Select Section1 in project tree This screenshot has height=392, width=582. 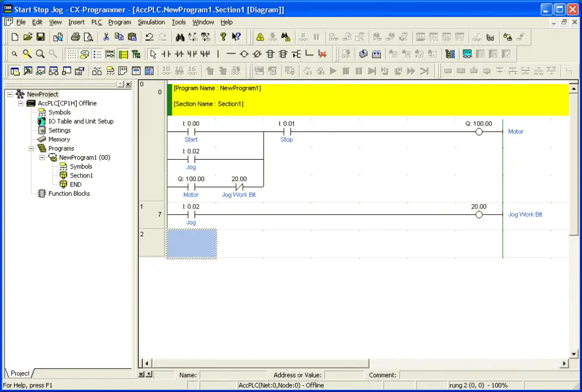pyautogui.click(x=81, y=176)
